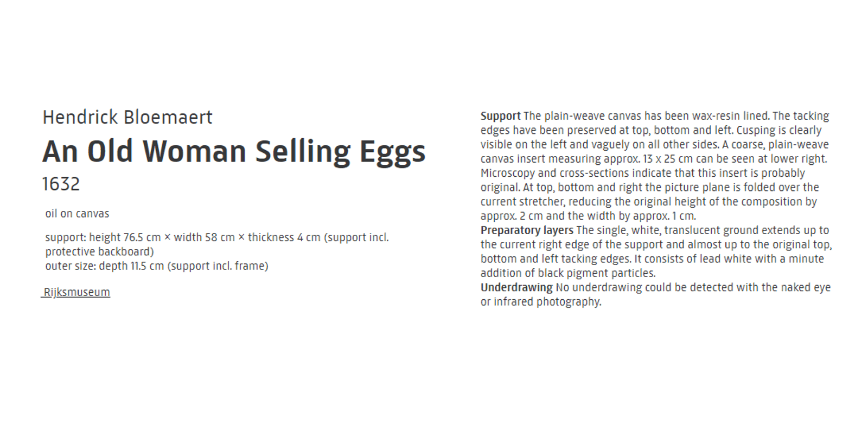Screen dimensions: 868x431
Task: Click the medium text oil on canvas
Action: 77,214
